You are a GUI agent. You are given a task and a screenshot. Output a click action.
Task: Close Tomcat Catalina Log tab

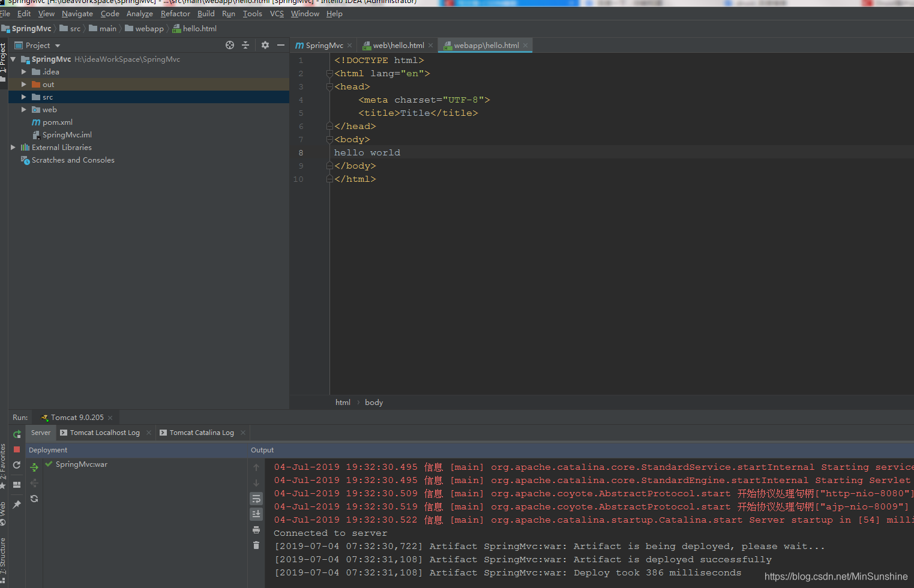[243, 433]
